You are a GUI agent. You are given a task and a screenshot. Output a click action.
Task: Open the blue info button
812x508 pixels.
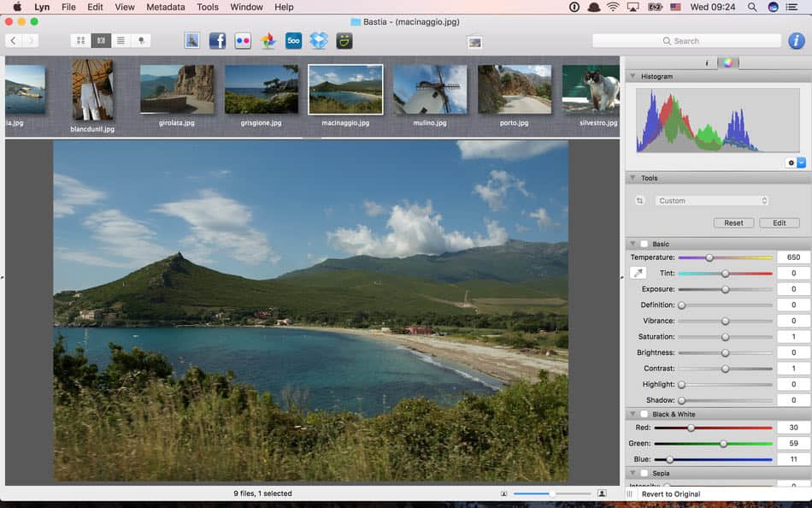coord(796,40)
